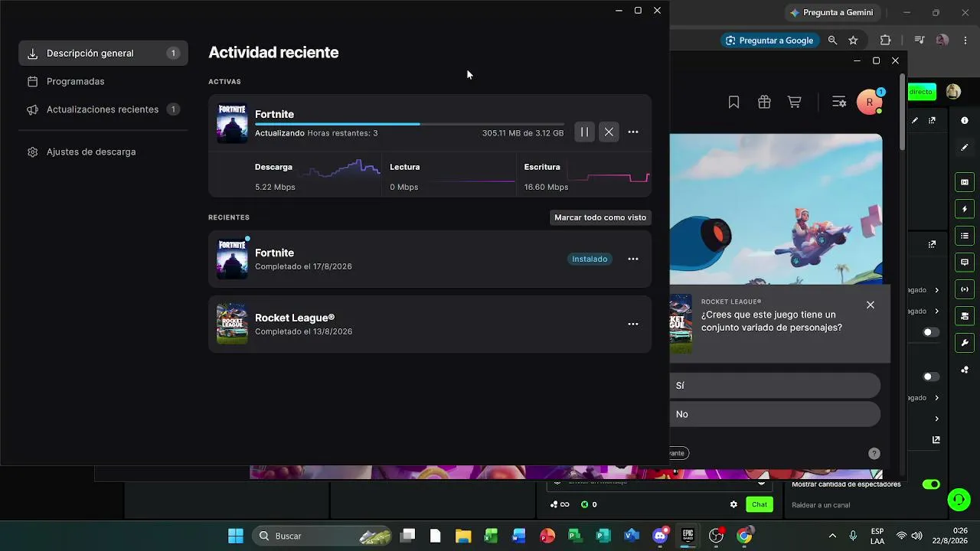Open Excel from the taskbar
The image size is (980, 551).
coord(492,536)
